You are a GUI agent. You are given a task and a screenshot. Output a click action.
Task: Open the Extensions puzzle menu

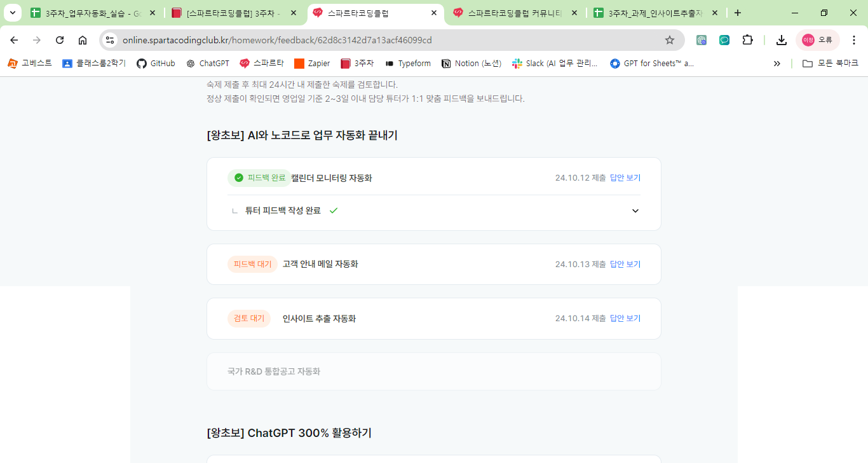click(x=747, y=40)
